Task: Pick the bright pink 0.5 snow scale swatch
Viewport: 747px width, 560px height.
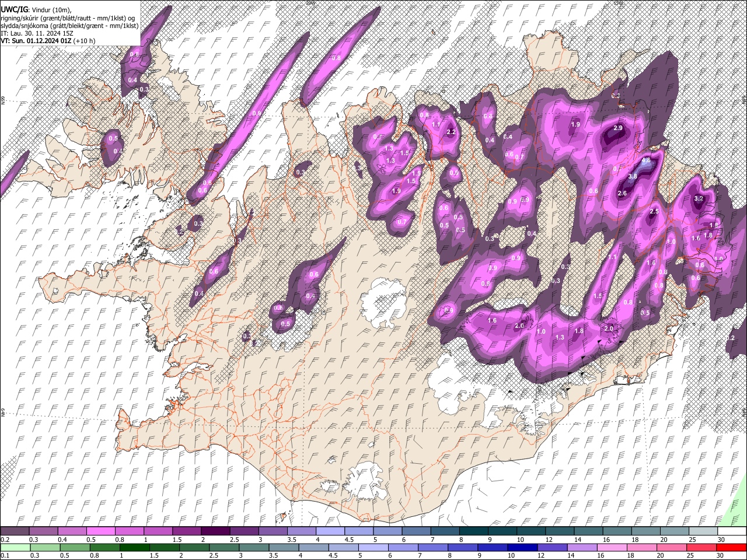Action: (102, 531)
